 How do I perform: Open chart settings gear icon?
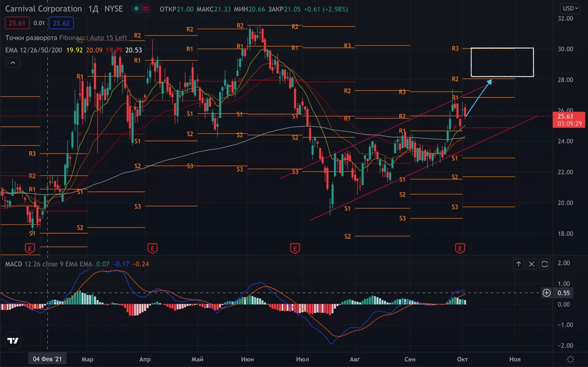click(x=570, y=359)
